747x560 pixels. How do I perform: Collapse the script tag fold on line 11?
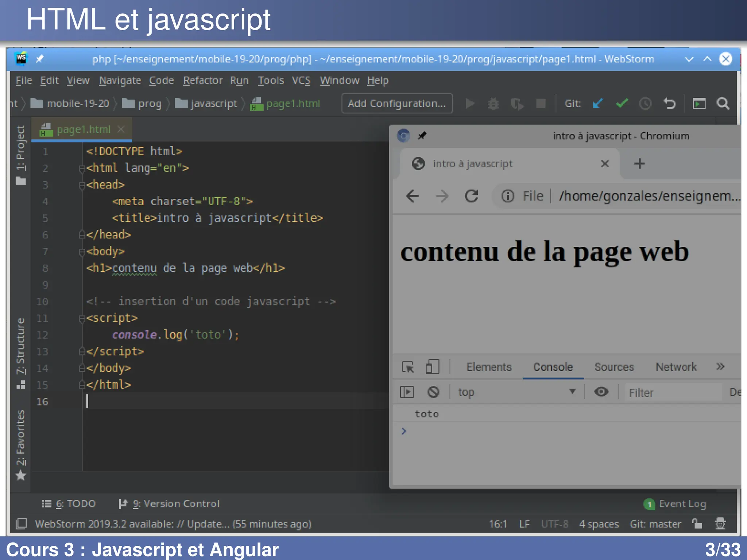(82, 319)
